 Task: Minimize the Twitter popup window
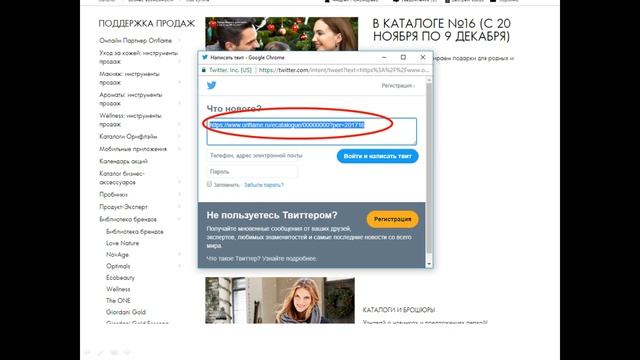point(384,58)
